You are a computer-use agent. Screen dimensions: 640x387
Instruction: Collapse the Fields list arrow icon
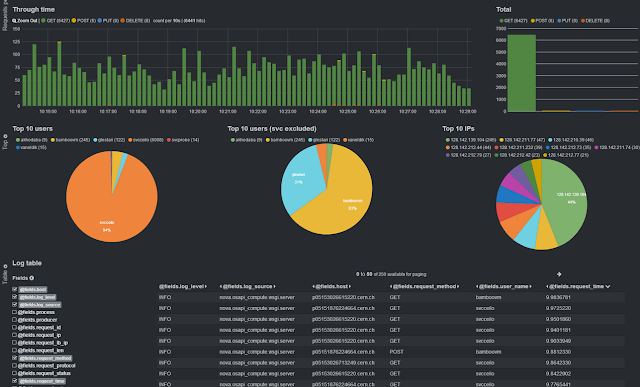(x=31, y=278)
